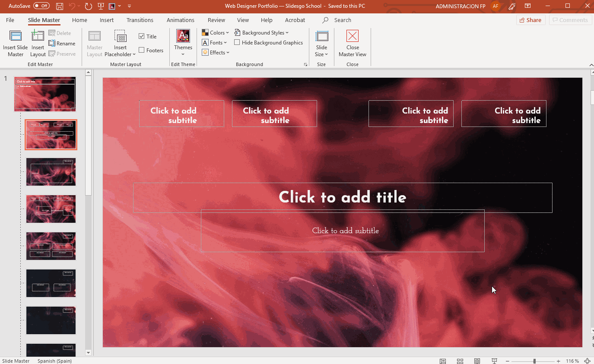Rename the selected layout
The width and height of the screenshot is (594, 364).
(x=62, y=44)
